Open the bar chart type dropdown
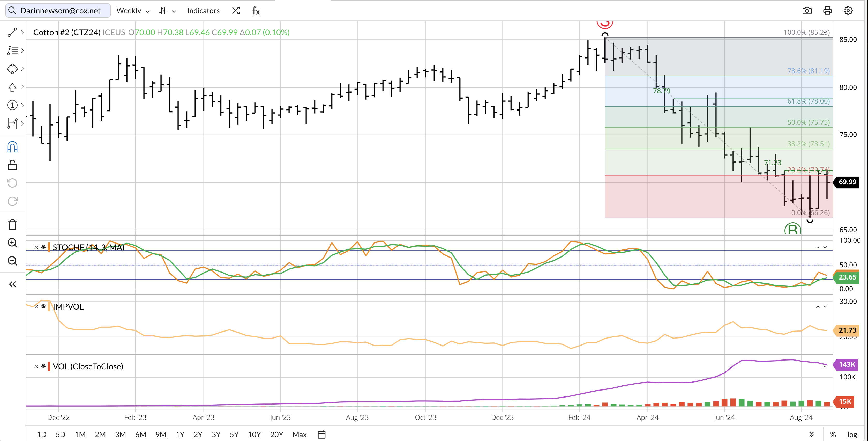 [167, 11]
